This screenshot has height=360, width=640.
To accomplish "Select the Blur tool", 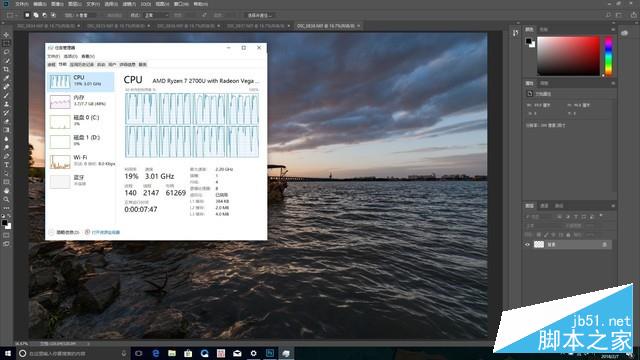I will (6, 139).
